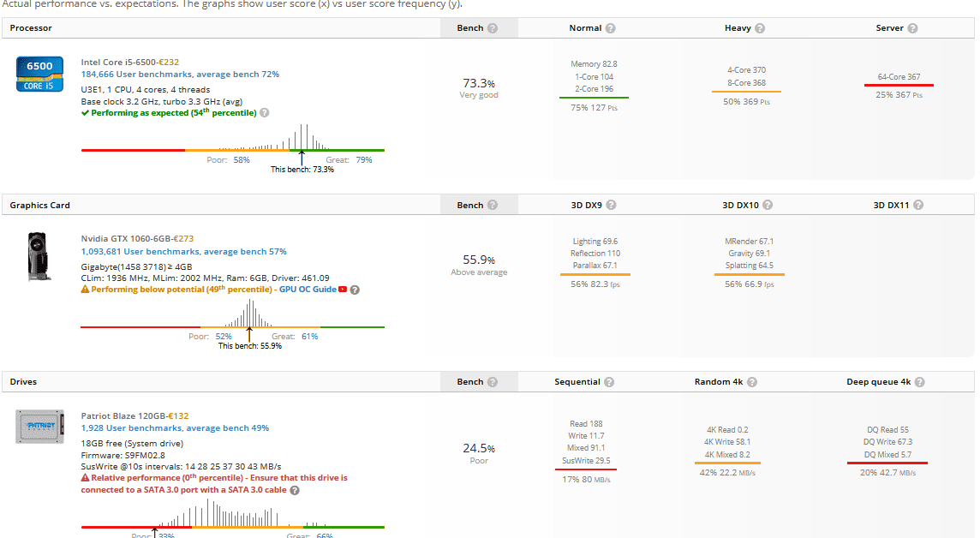
Task: Click 'DQ Write 67.3' value
Action: click(x=887, y=442)
